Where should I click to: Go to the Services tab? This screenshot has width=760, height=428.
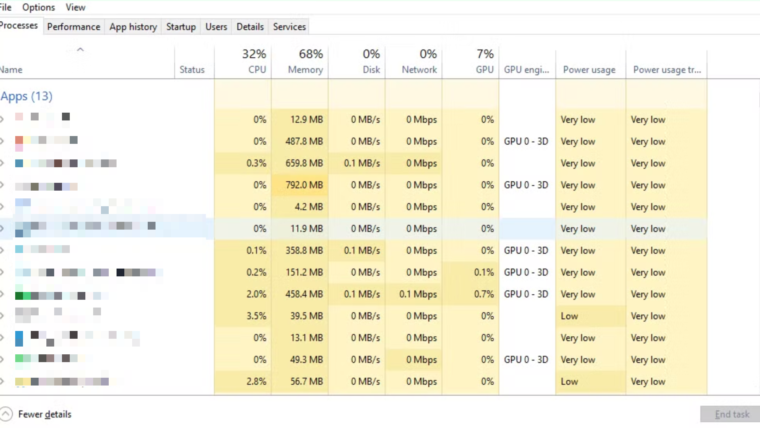pos(289,27)
